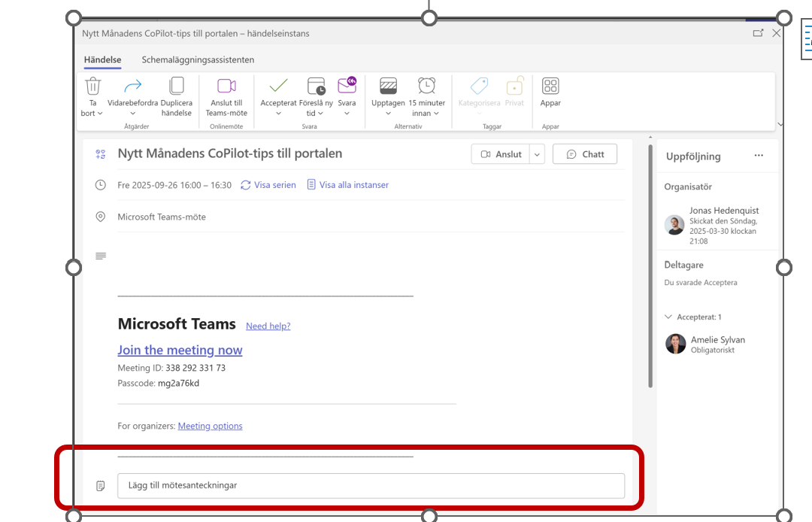Click Amelie Sylvan's profile picture
The height and width of the screenshot is (522, 812).
tap(675, 344)
